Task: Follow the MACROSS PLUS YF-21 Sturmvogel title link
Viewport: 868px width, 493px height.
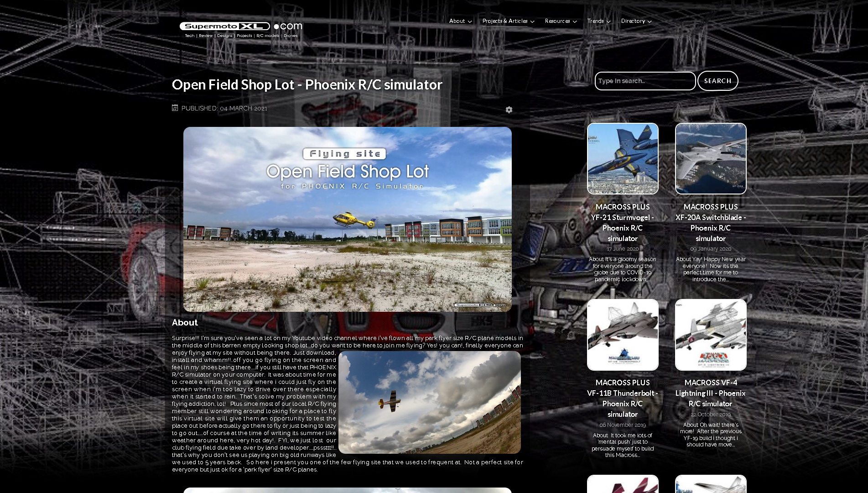Action: [623, 222]
